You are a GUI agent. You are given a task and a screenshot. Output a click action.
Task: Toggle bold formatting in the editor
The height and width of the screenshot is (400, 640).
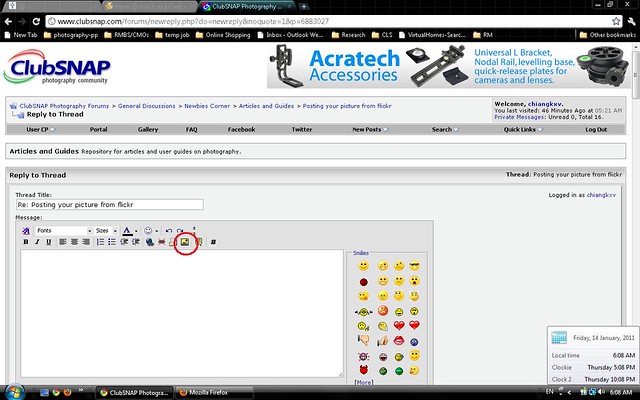coord(26,242)
